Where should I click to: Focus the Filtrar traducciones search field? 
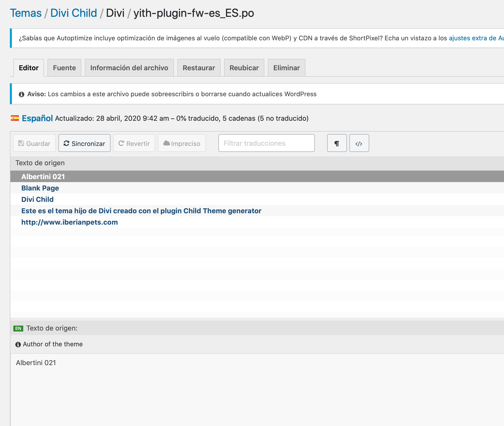[x=266, y=143]
